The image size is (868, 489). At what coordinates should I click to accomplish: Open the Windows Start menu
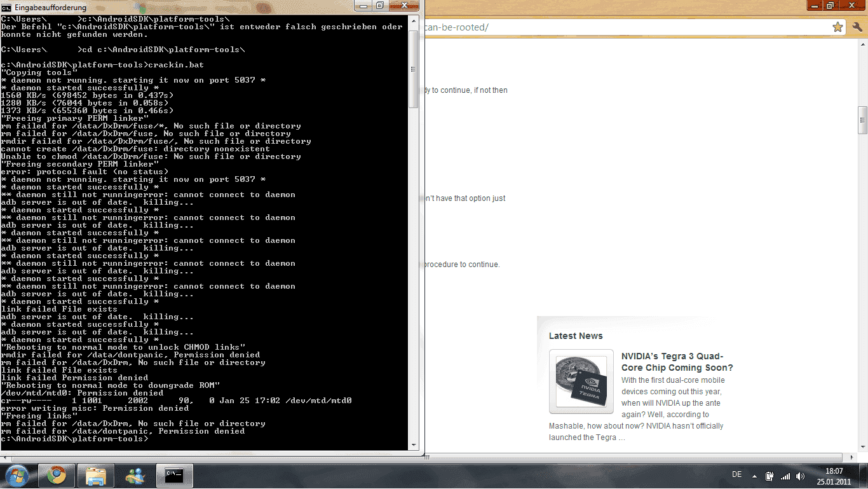17,476
